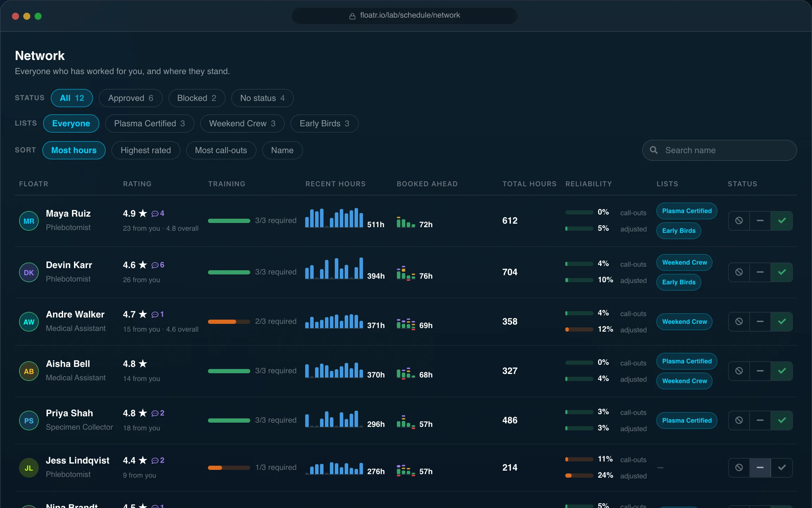Open Priya Shah's name link

click(69, 413)
